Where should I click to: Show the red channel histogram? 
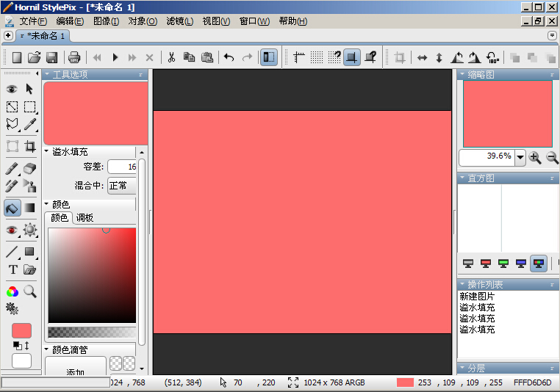pos(485,264)
